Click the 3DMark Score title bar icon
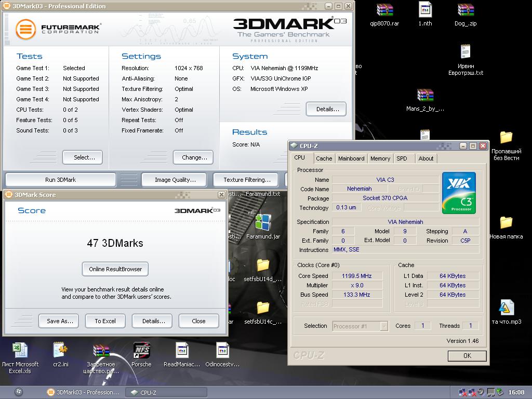 (x=9, y=194)
